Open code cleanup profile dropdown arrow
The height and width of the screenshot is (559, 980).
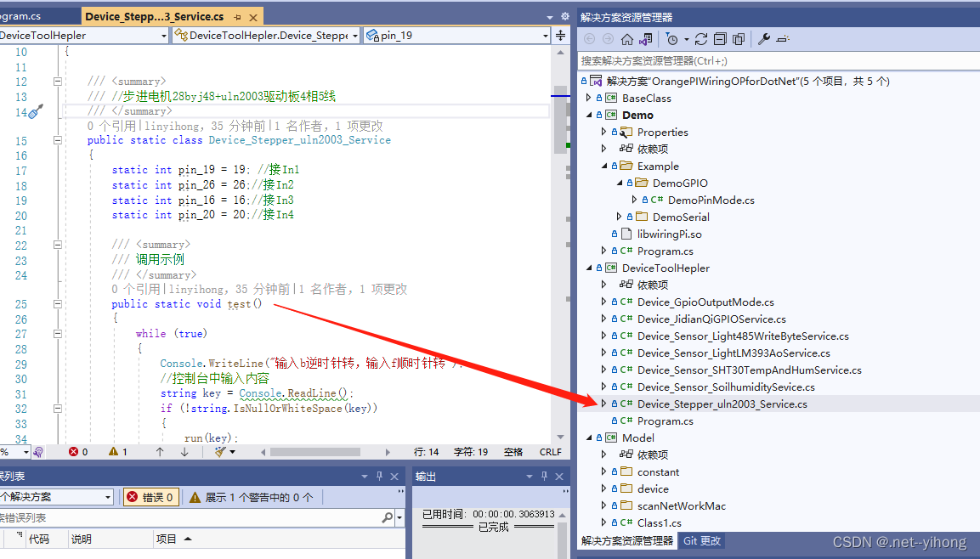[x=233, y=452]
